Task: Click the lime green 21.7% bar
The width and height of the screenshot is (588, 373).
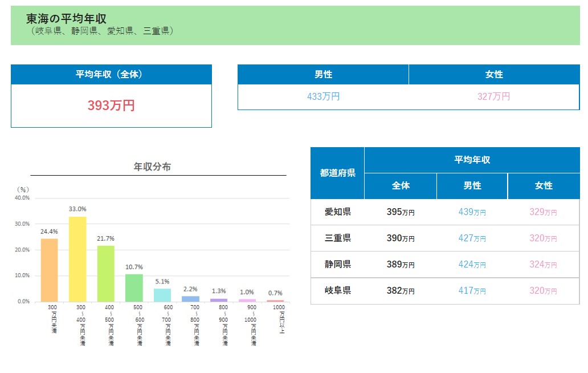Action: (106, 274)
